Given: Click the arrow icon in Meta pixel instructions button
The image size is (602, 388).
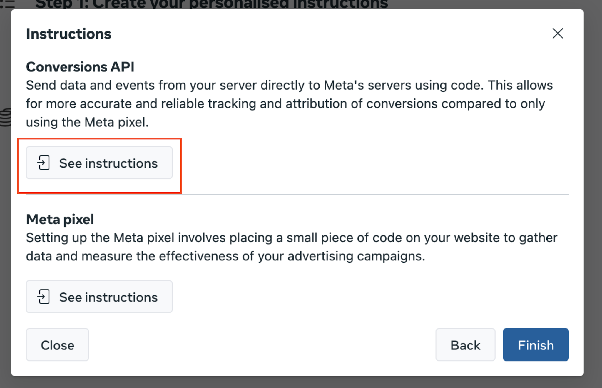Looking at the screenshot, I should click(x=43, y=297).
